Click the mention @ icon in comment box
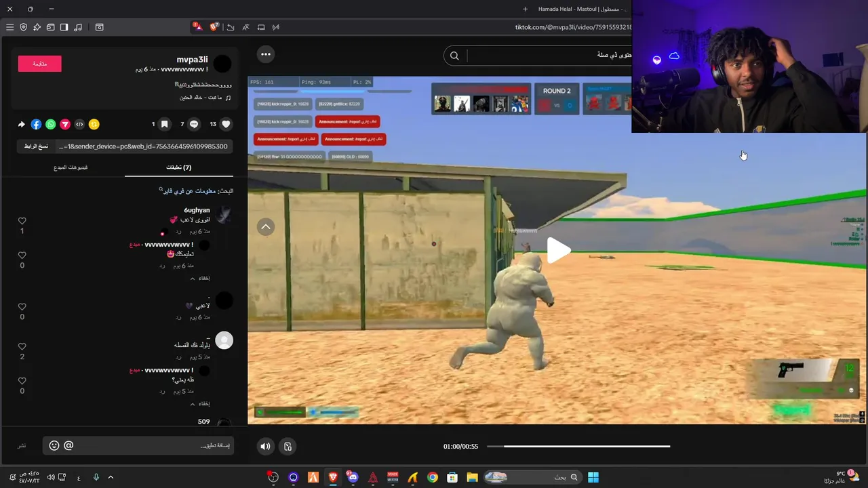Screen dimensions: 868x488 point(68,445)
